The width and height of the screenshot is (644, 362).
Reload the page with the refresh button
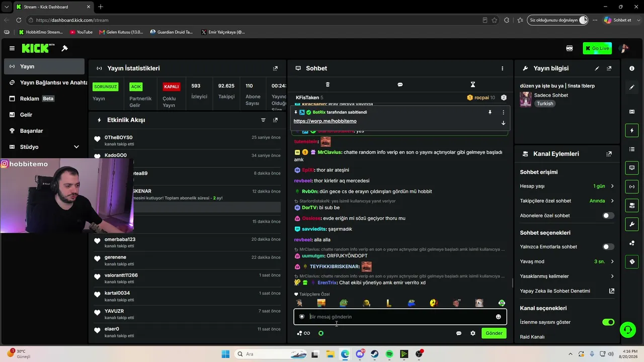click(19, 20)
